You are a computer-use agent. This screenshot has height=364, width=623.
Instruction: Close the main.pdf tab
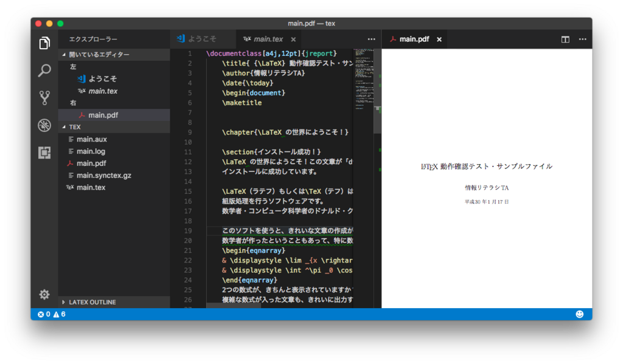pos(439,39)
